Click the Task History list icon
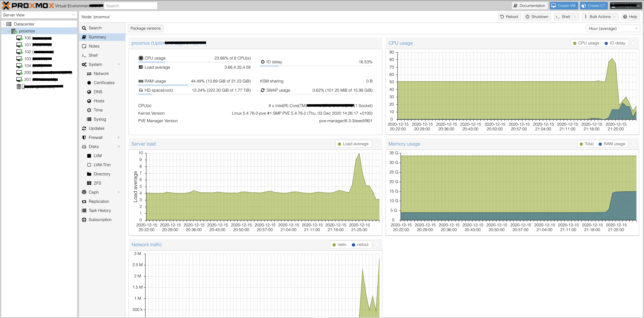Image resolution: width=644 pixels, height=318 pixels. 84,210
